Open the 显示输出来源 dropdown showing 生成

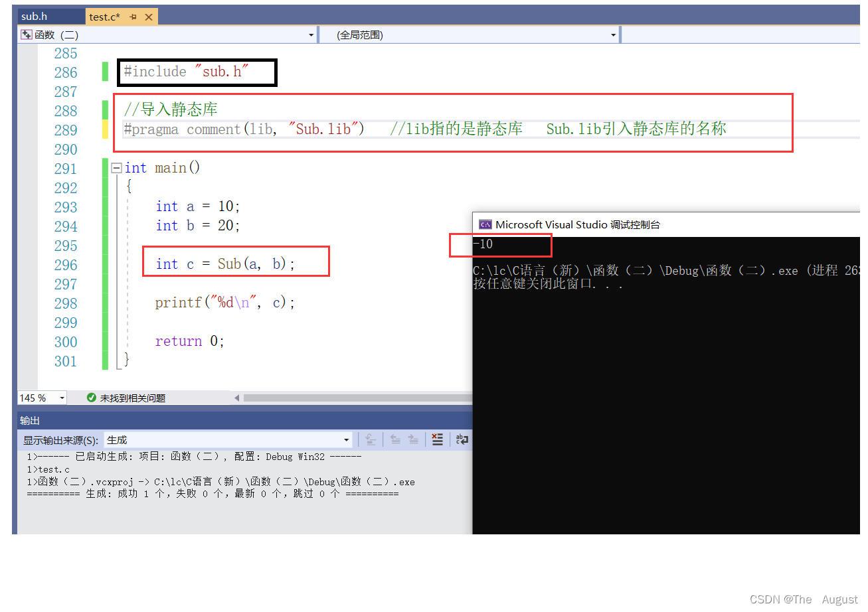coord(228,440)
